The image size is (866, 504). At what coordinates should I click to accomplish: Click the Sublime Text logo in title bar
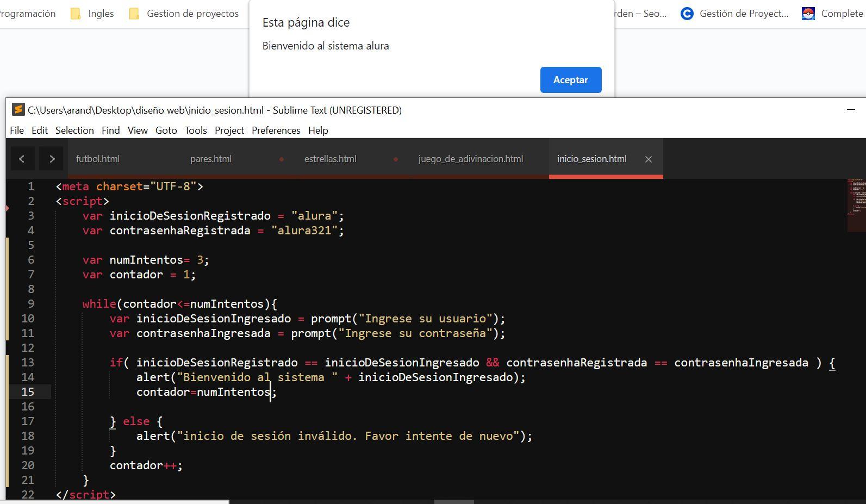(18, 110)
